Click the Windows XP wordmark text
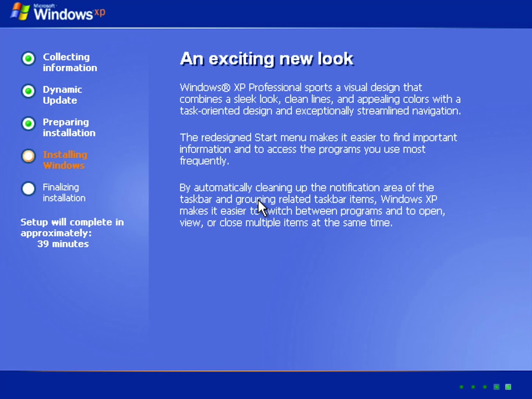 (69, 14)
